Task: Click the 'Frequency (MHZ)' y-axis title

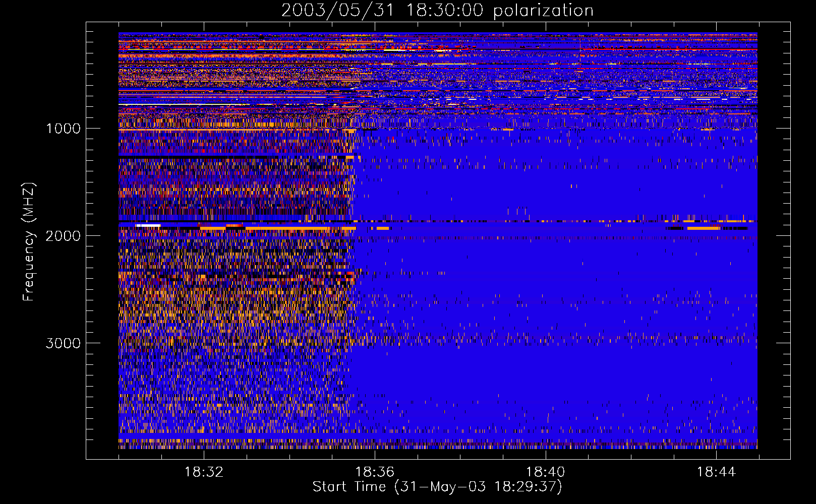Action: click(x=29, y=242)
